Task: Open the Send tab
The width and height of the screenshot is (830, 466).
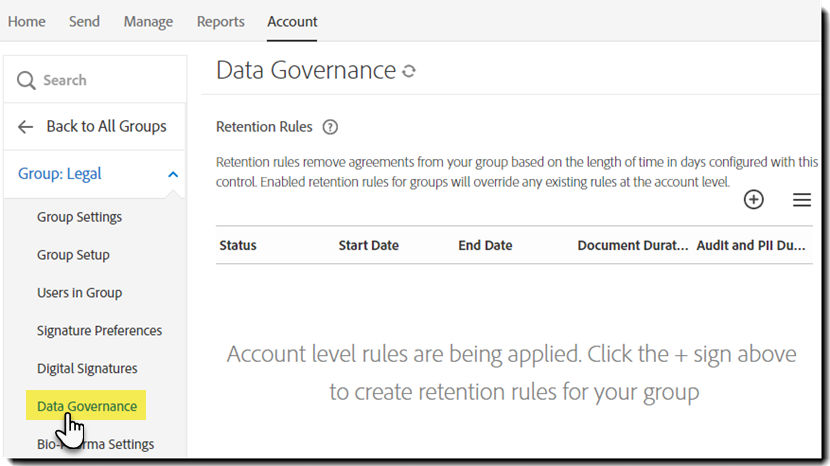Action: (84, 22)
